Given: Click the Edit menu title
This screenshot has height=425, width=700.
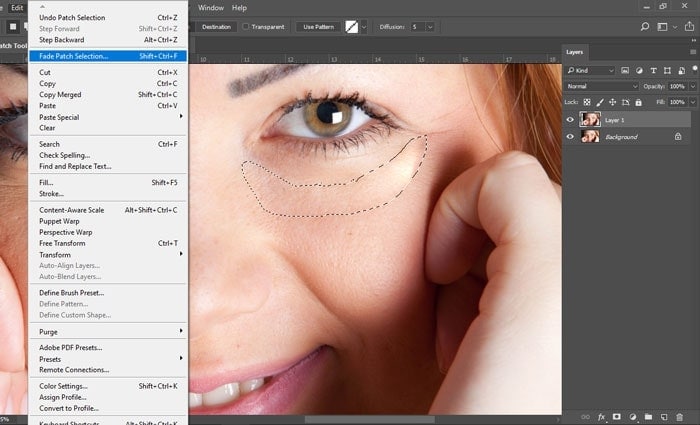Looking at the screenshot, I should coord(17,8).
